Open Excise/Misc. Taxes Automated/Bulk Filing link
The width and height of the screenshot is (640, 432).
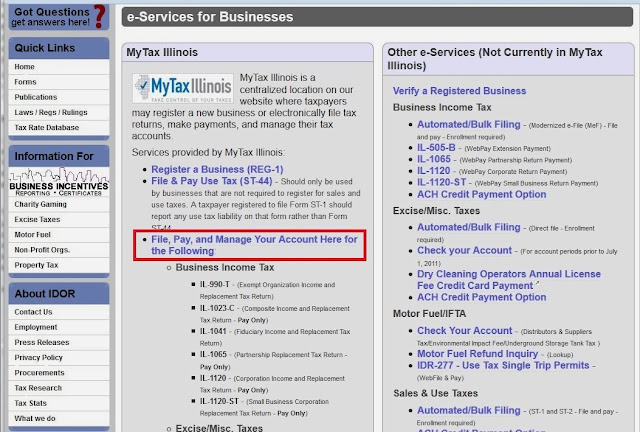tap(469, 227)
